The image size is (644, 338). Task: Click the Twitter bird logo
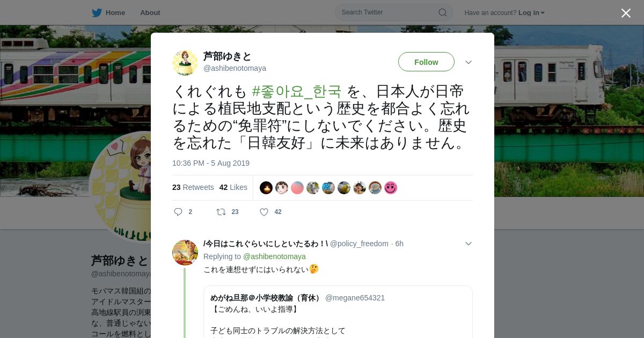[97, 12]
